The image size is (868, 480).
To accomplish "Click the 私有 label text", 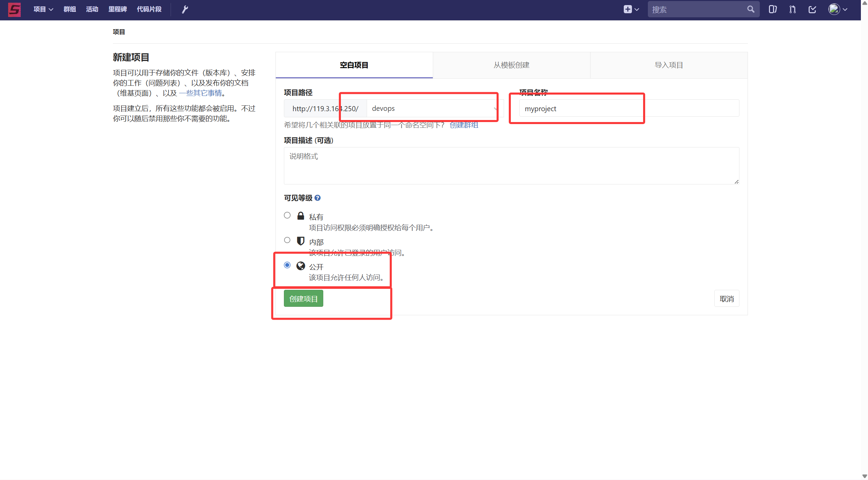I will tap(316, 217).
